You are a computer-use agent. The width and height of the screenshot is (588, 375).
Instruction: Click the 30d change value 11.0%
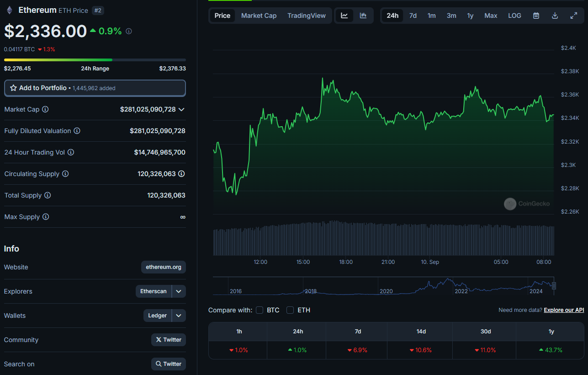coord(485,350)
